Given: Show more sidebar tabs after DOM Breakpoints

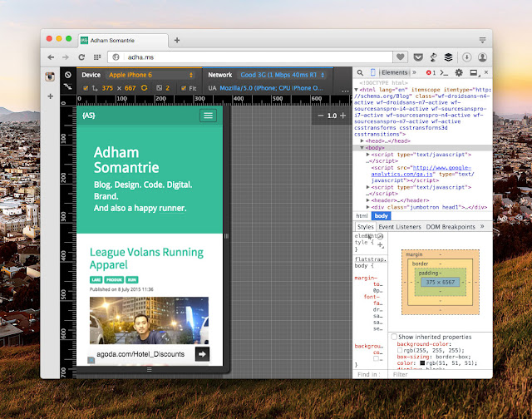Looking at the screenshot, I should (482, 226).
